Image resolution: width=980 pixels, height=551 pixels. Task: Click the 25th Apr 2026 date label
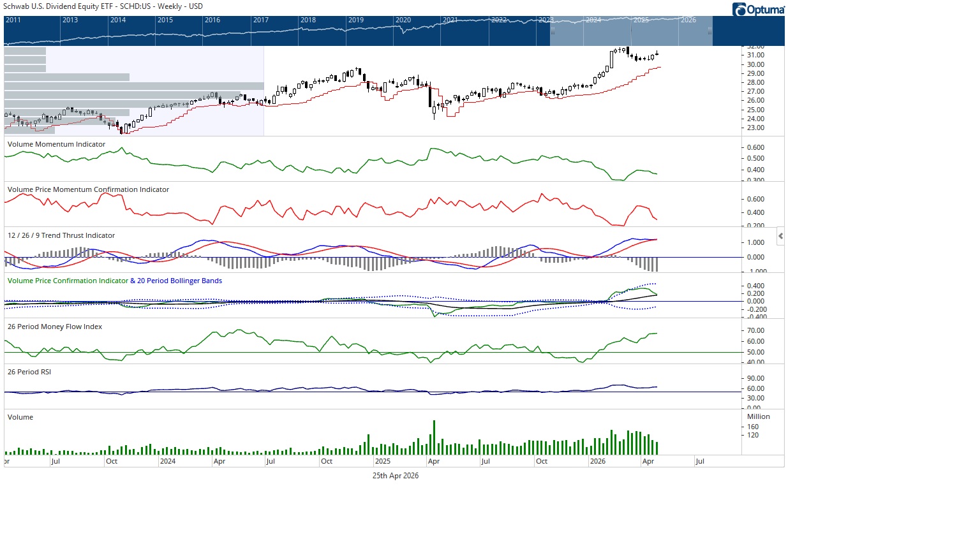point(396,476)
